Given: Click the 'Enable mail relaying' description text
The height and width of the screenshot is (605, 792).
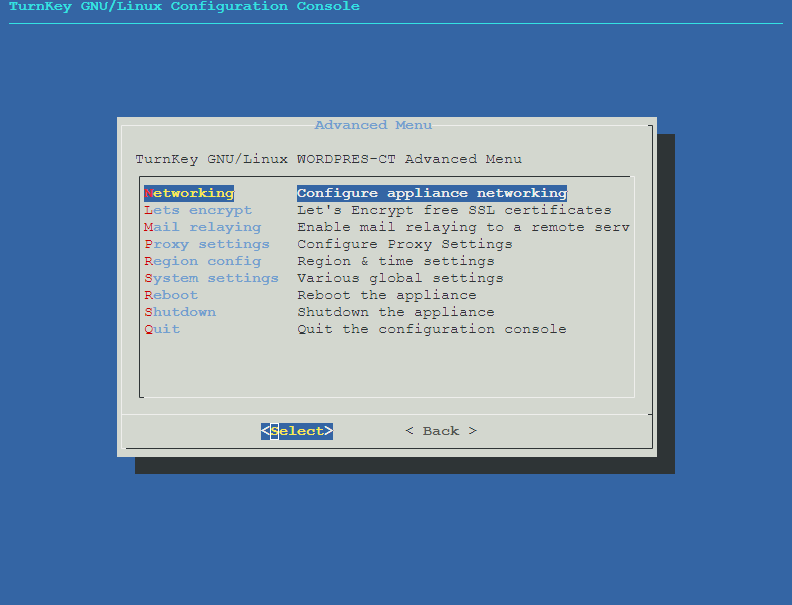Looking at the screenshot, I should (x=463, y=227).
